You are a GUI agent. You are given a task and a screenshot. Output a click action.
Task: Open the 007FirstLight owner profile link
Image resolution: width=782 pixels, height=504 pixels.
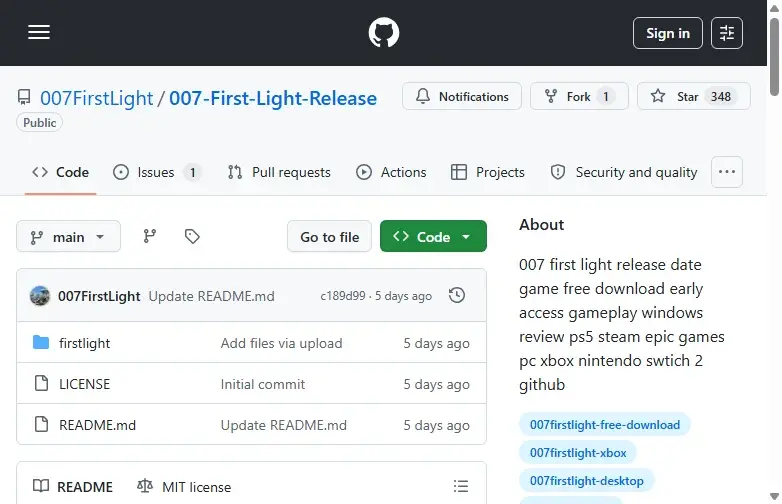coord(97,98)
